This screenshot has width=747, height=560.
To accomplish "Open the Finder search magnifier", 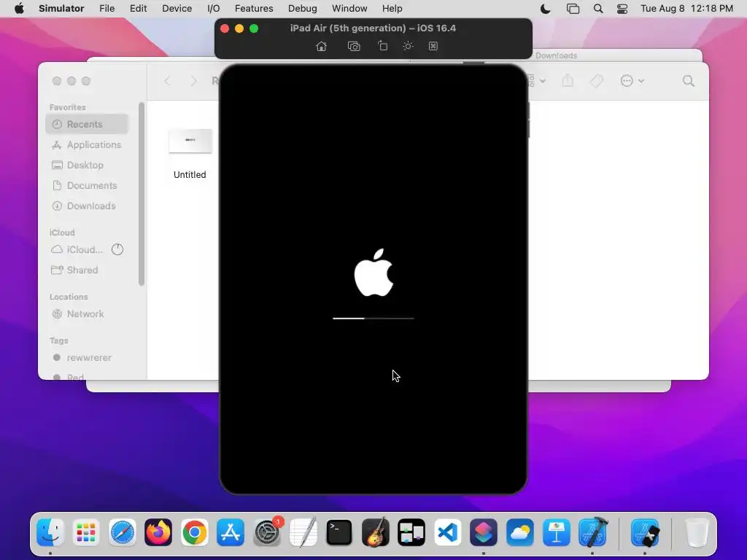I will click(x=689, y=81).
